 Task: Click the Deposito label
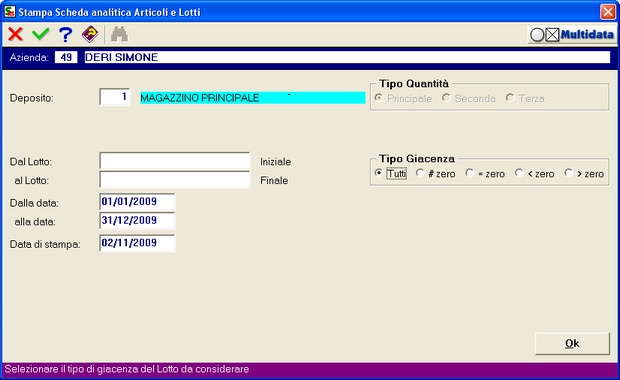32,98
